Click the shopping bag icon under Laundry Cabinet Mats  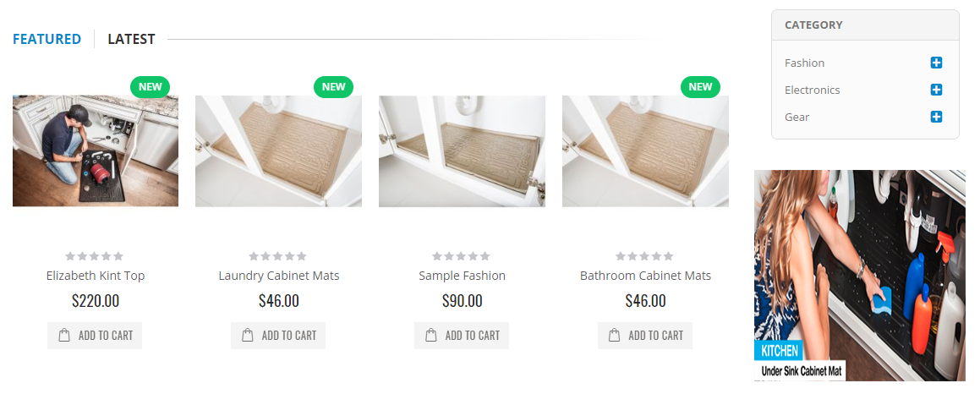click(248, 336)
